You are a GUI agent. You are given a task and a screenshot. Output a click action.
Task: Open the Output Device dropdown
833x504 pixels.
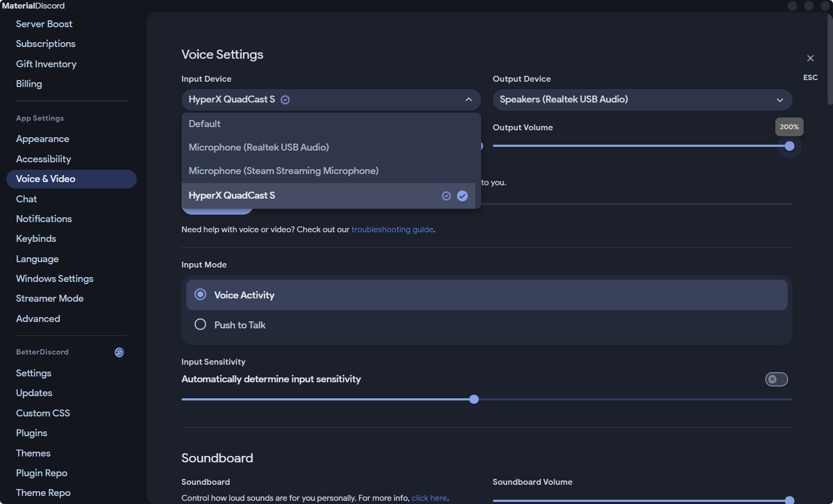click(642, 100)
